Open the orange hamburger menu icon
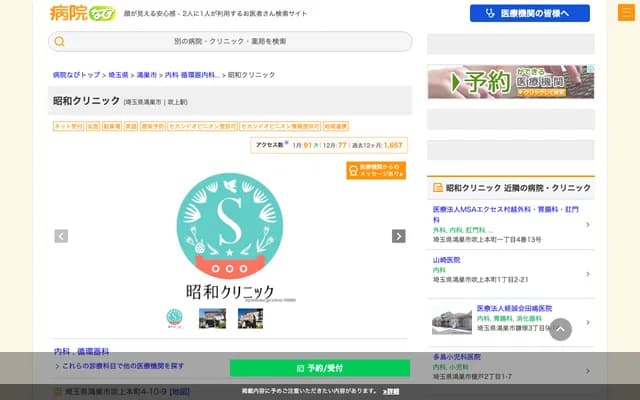The height and width of the screenshot is (400, 640). [x=626, y=12]
